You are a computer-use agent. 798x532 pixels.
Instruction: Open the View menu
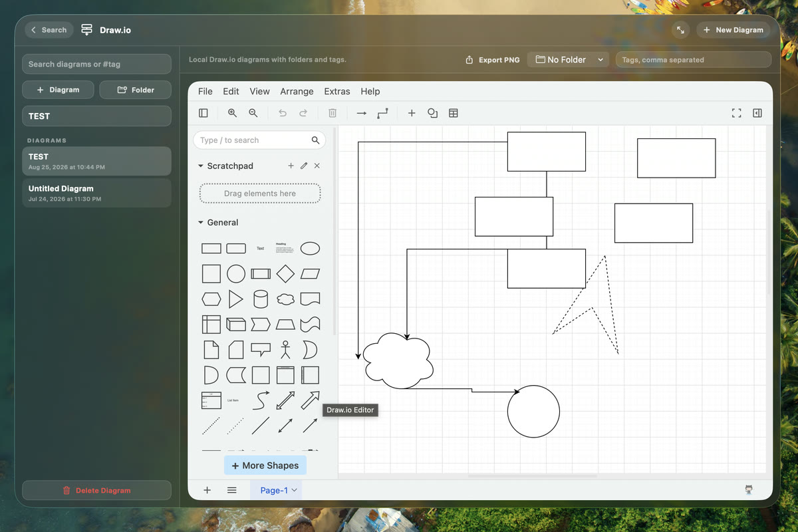(x=259, y=92)
